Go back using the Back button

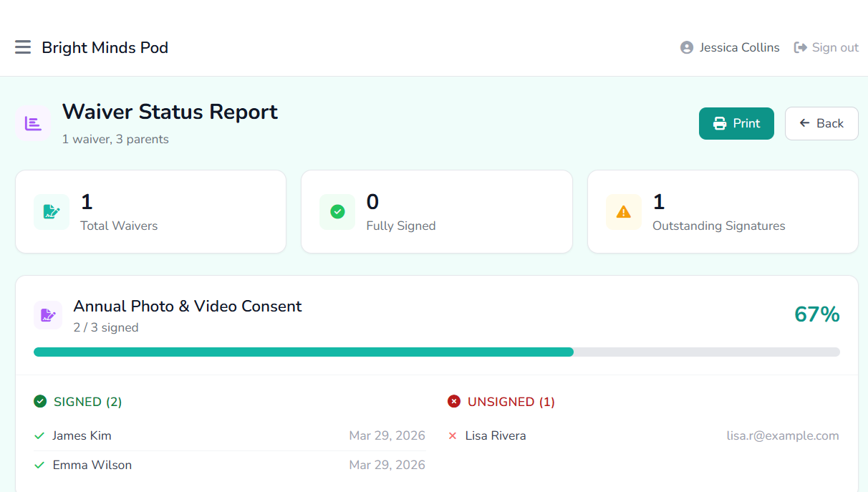tap(821, 123)
